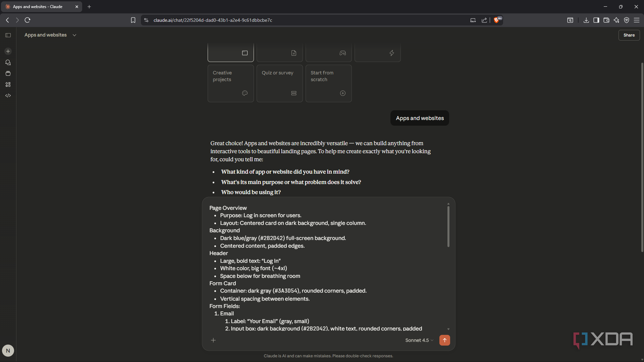Image resolution: width=644 pixels, height=362 pixels.
Task: Close the Claude browser tab
Action: pos(76,7)
